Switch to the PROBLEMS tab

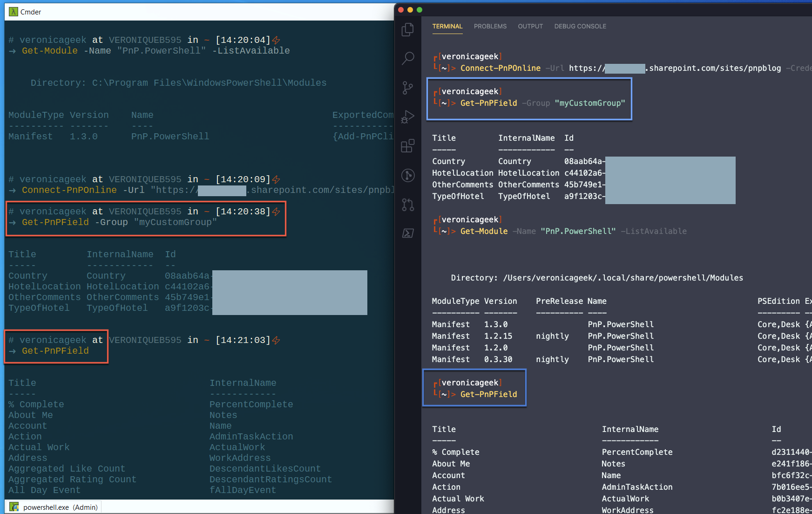point(490,27)
